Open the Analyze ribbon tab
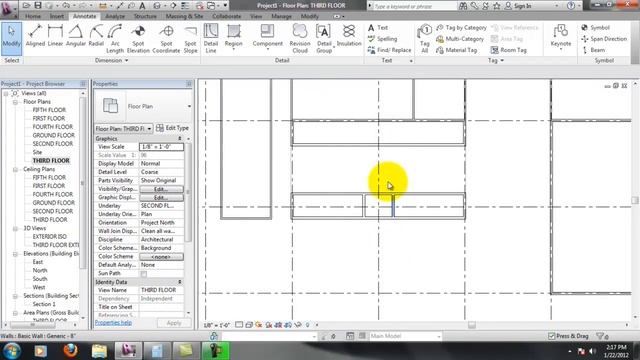The image size is (640, 360). click(115, 16)
